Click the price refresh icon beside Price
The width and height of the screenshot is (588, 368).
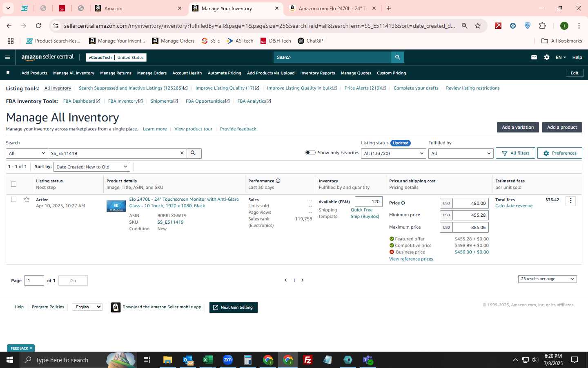click(403, 203)
